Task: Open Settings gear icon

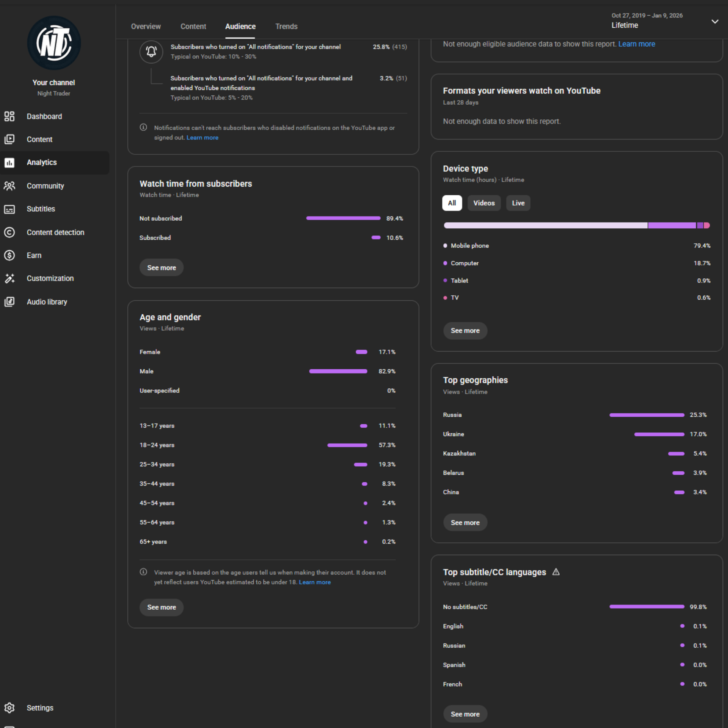Action: (x=9, y=708)
